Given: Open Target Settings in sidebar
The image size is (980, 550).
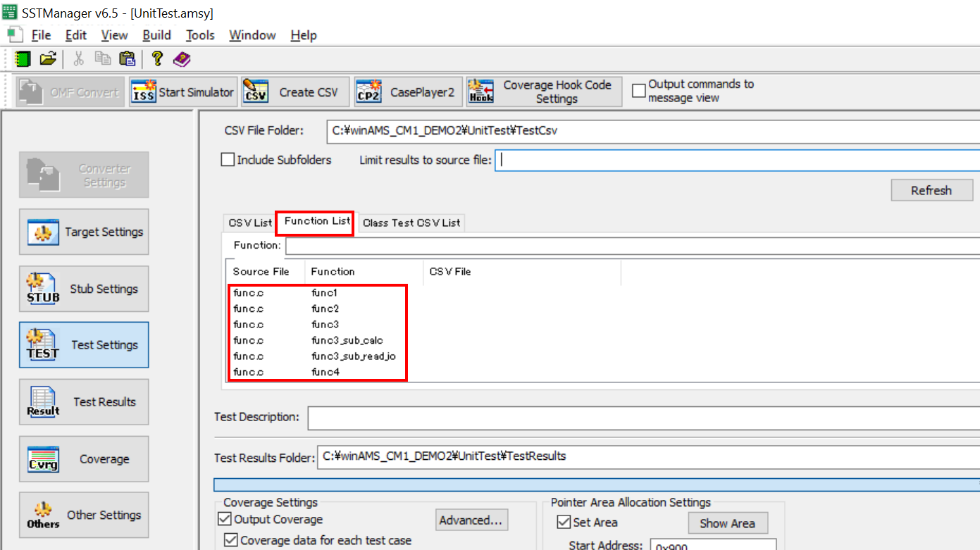Looking at the screenshot, I should click(x=84, y=232).
